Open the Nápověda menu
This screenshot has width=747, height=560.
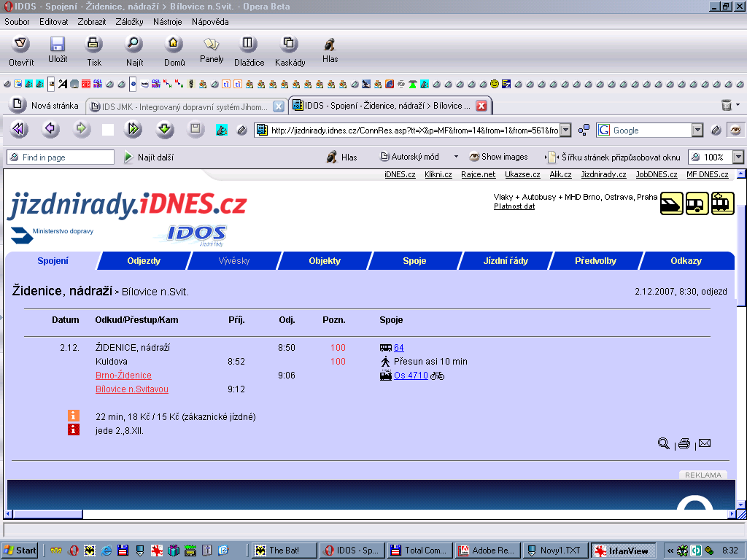coord(210,22)
